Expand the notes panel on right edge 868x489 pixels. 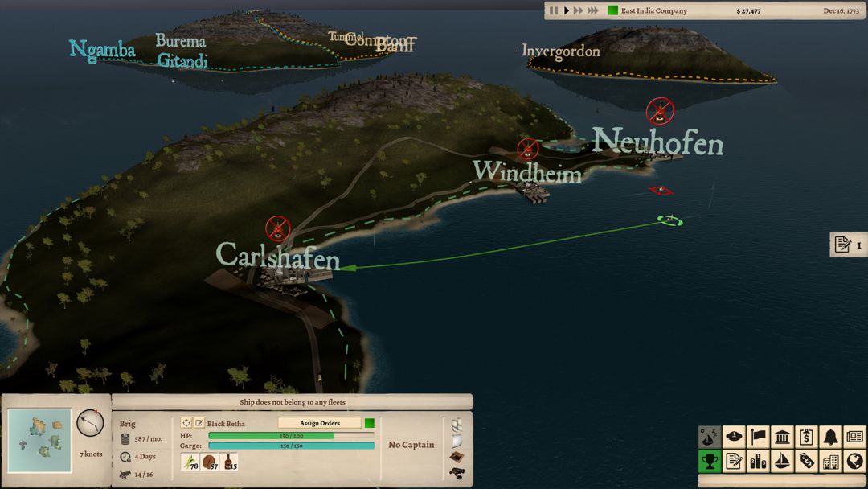tap(848, 244)
